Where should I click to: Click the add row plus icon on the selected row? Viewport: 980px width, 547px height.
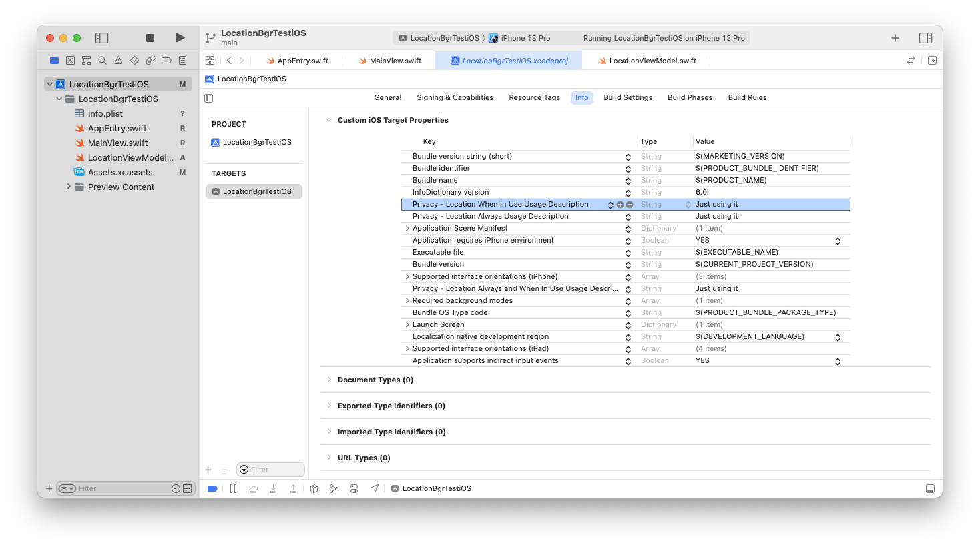click(620, 205)
